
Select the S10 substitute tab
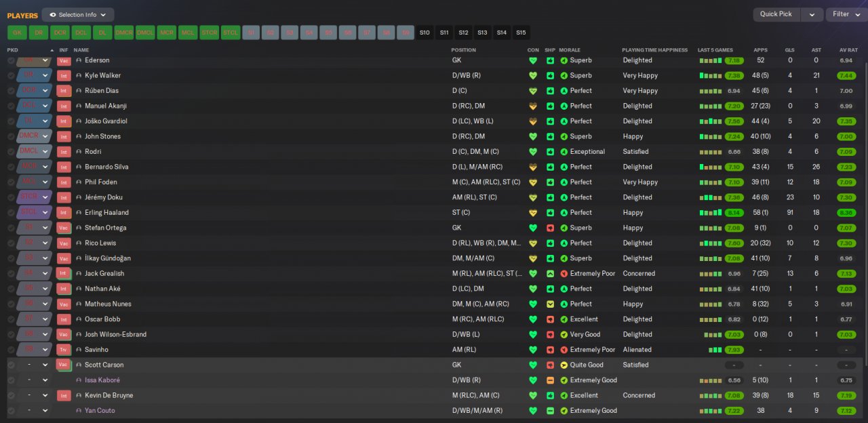click(x=425, y=33)
